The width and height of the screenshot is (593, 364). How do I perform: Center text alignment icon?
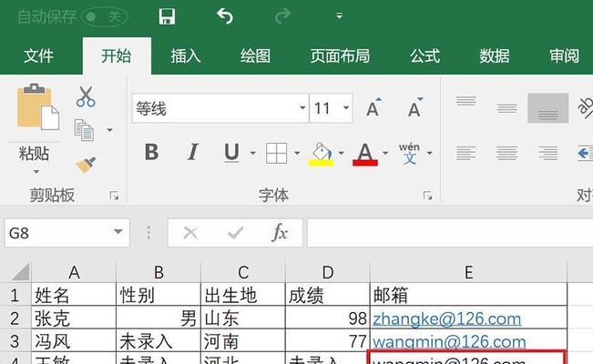click(x=507, y=153)
